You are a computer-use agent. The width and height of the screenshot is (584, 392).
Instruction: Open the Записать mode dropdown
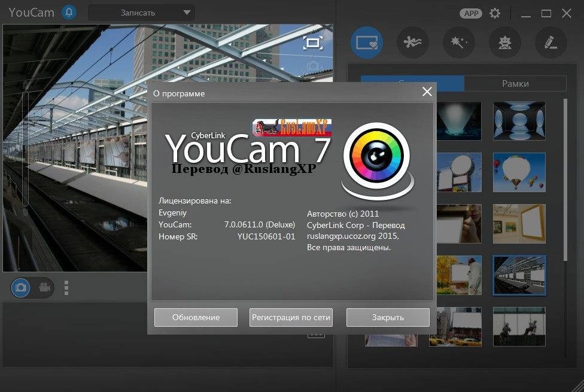pos(141,13)
